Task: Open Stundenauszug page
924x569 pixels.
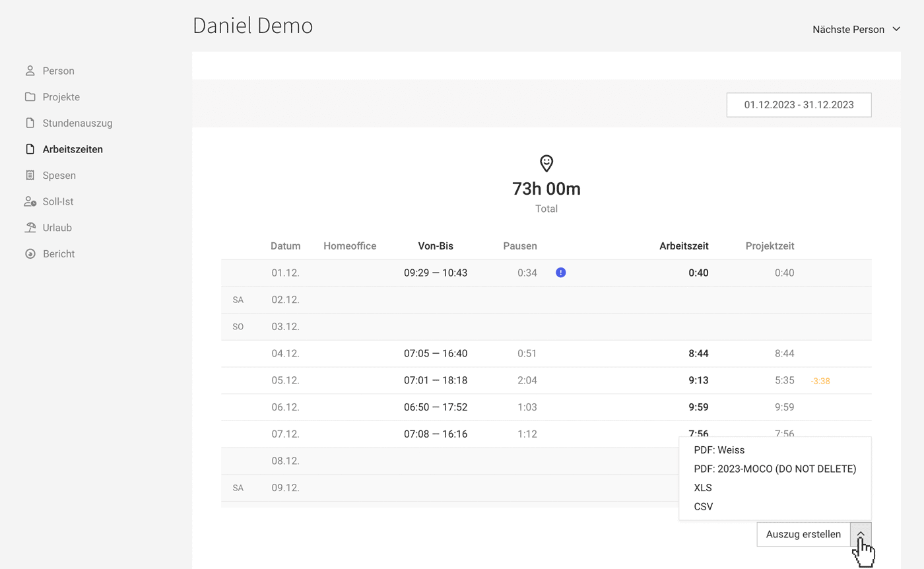Action: pyautogui.click(x=77, y=123)
